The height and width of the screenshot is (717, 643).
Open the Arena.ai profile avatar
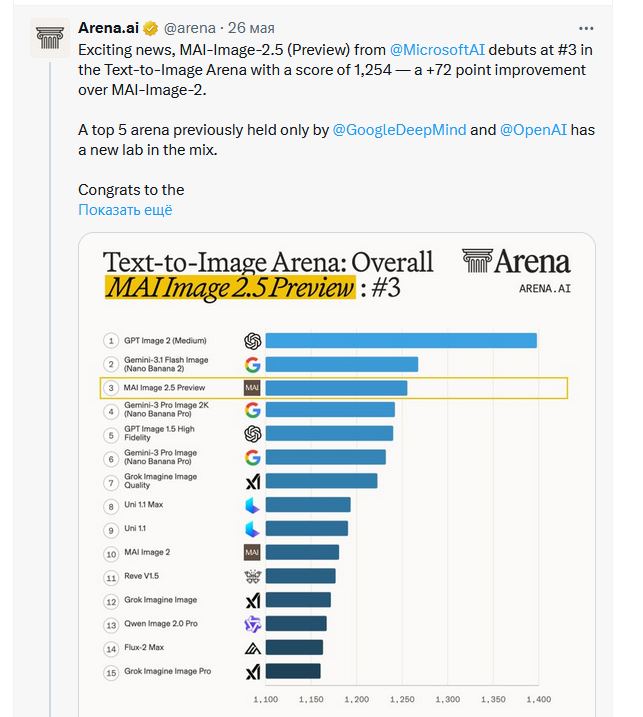pos(50,38)
